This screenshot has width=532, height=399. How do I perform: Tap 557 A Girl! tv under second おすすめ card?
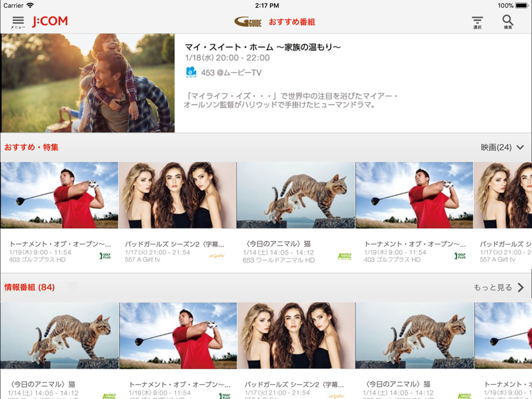143,260
